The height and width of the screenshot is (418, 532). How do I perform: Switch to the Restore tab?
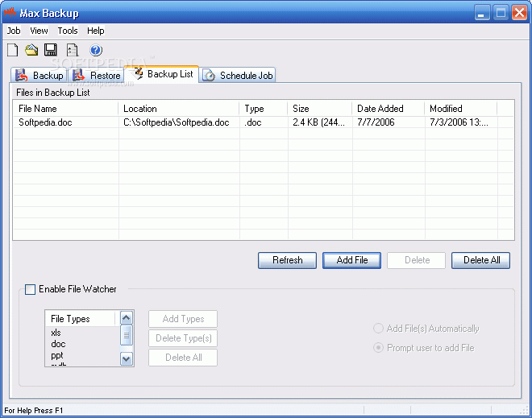(x=97, y=75)
